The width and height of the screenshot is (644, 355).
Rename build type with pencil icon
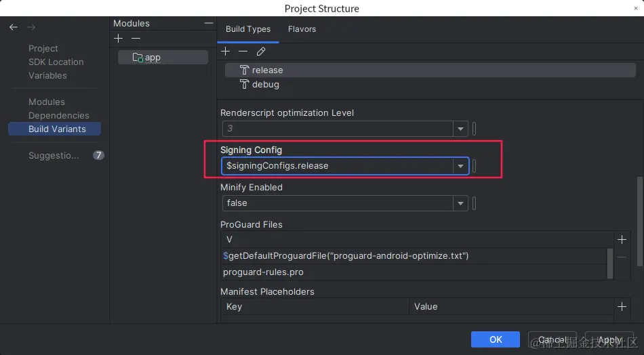click(x=261, y=51)
